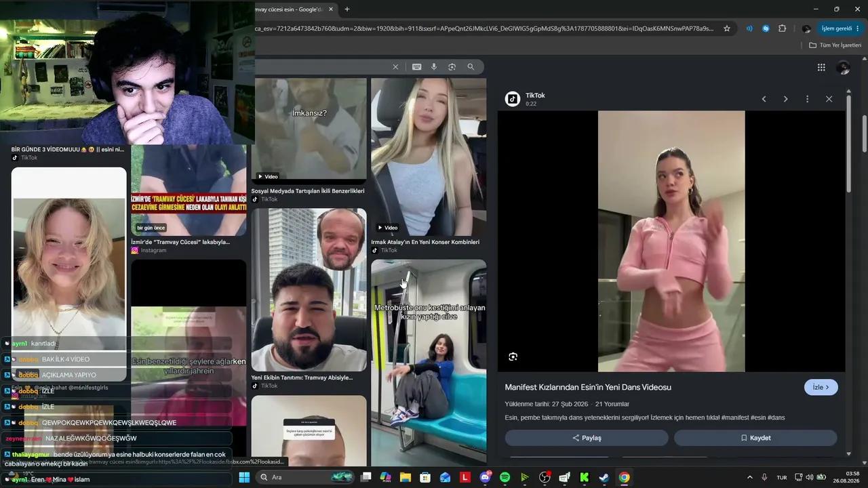The image size is (868, 488).
Task: Click the blonde woman in car thumbnail
Action: [429, 157]
